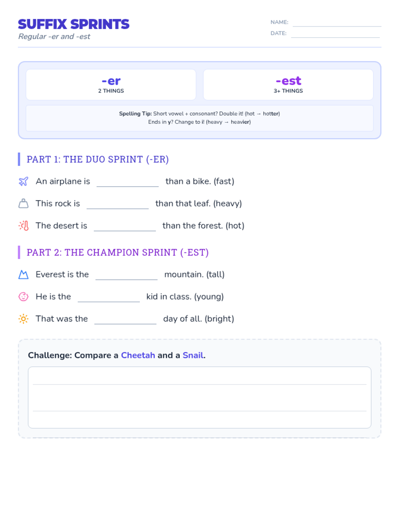Click the blank for 'young' sentence

click(108, 298)
